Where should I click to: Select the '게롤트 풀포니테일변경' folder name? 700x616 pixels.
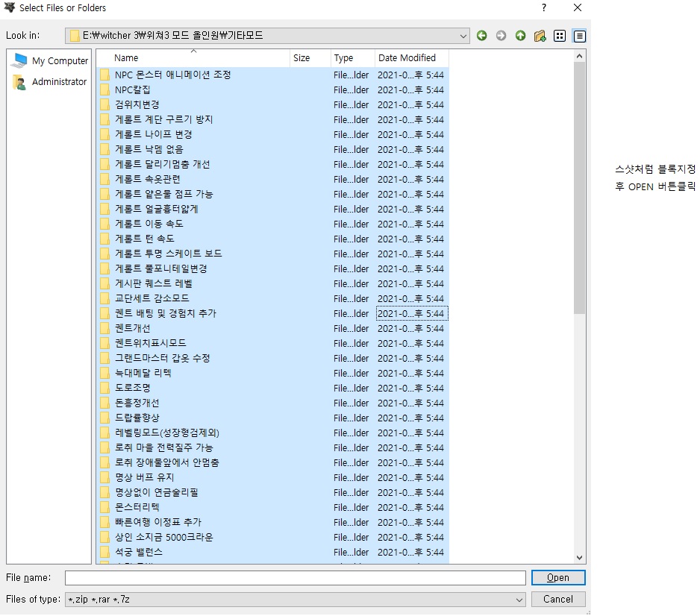160,268
